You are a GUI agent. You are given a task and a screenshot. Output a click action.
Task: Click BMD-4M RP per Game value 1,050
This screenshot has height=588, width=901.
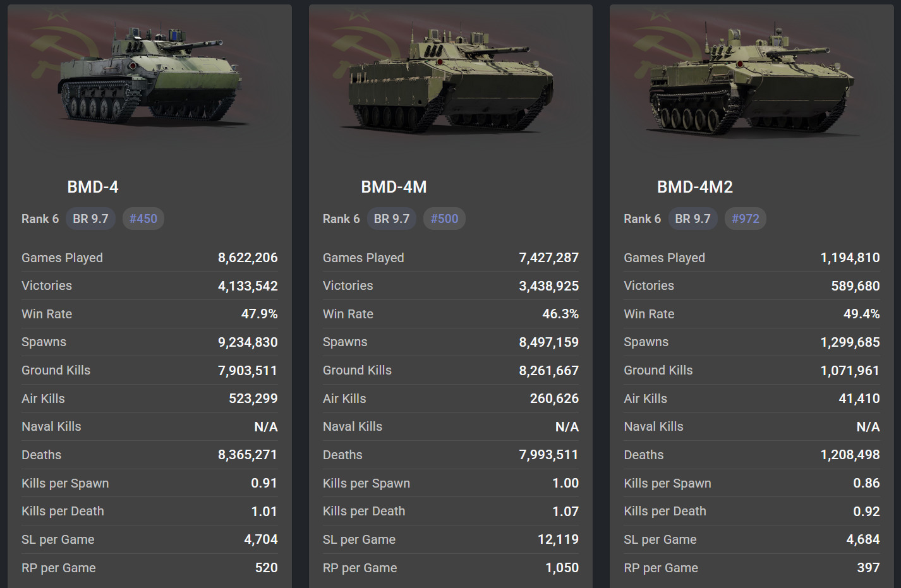562,568
